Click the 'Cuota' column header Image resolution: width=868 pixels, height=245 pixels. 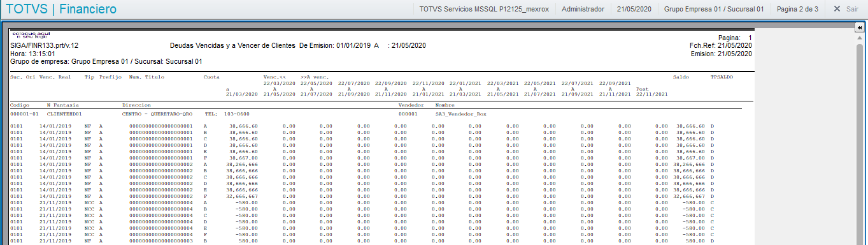click(x=211, y=77)
